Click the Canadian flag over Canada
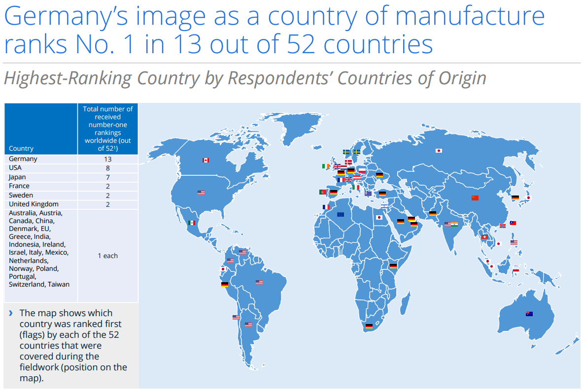 206,160
